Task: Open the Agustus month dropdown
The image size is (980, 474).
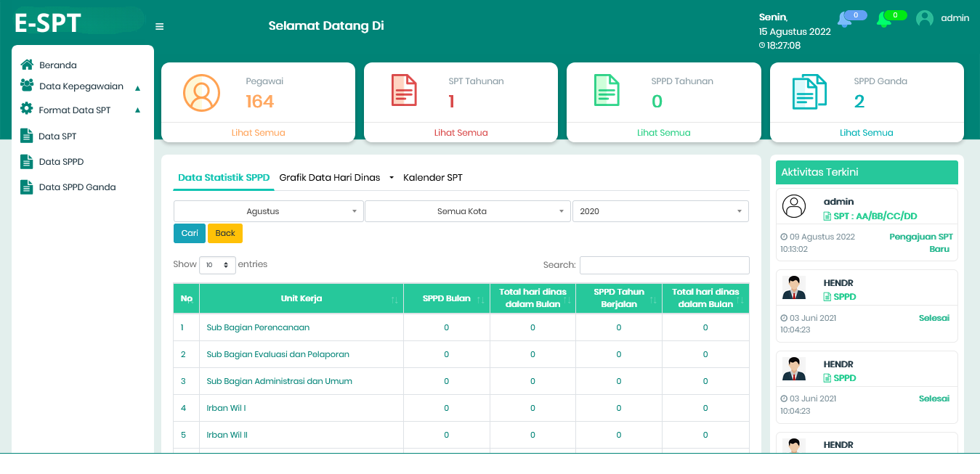Action: click(268, 211)
